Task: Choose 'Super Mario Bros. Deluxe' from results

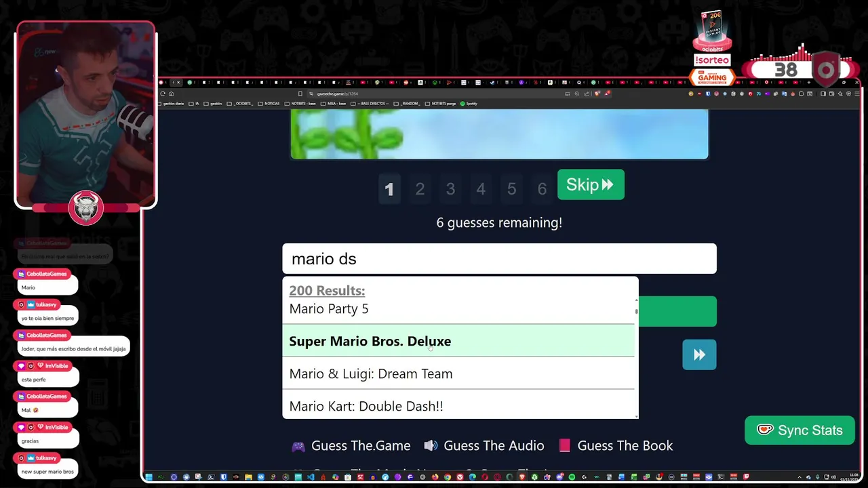Action: (458, 341)
